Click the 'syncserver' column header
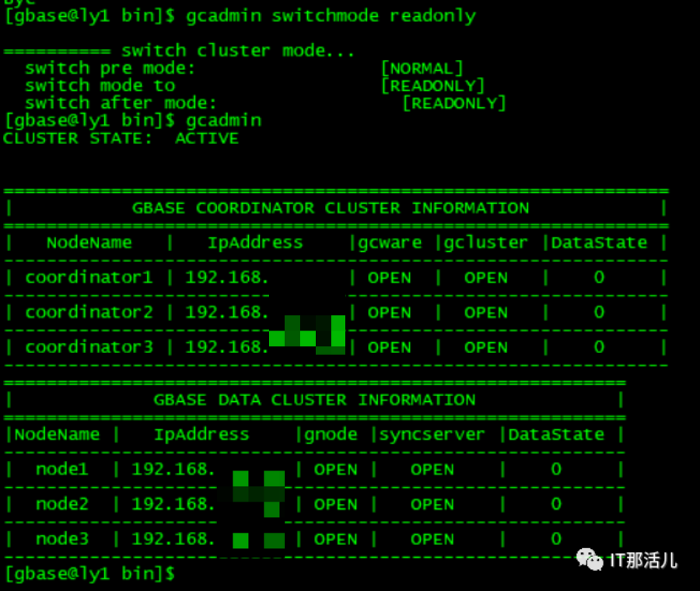 point(432,435)
